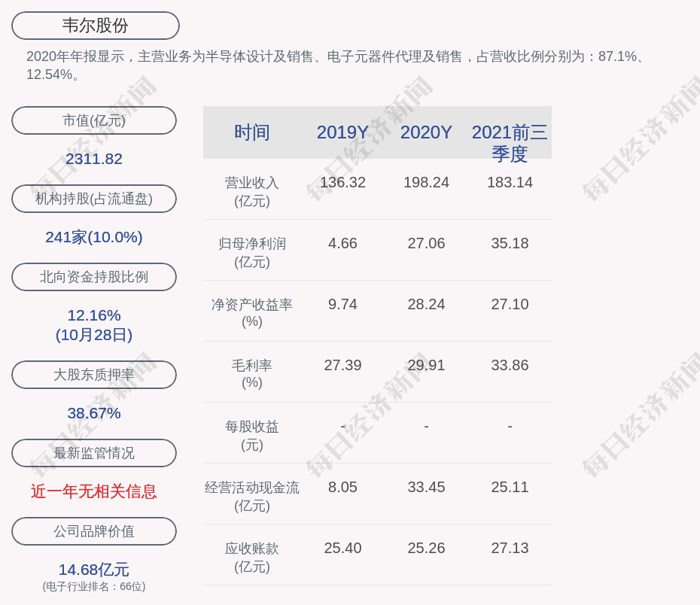Click ROE value 27.10
Viewport: 700px width, 605px height.
[x=510, y=304]
